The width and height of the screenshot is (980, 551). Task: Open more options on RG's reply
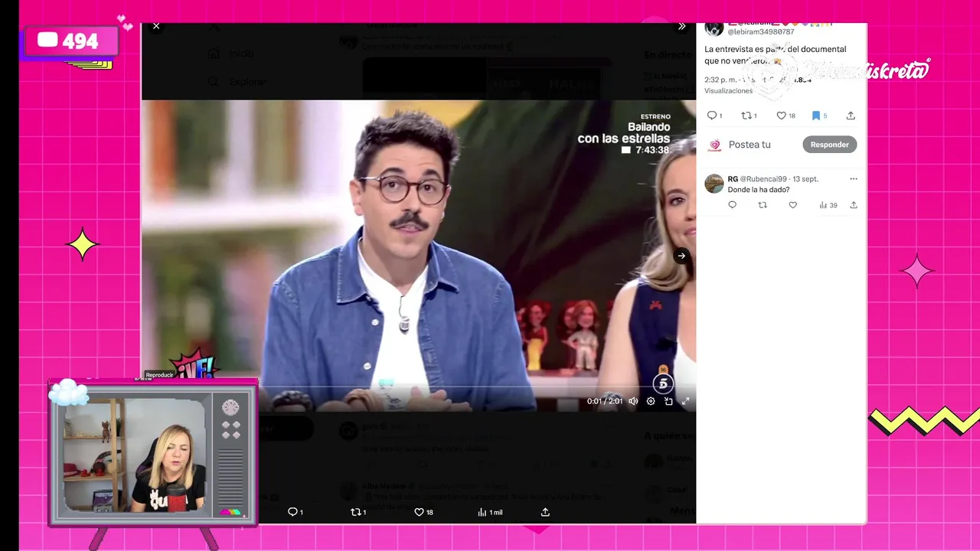854,179
